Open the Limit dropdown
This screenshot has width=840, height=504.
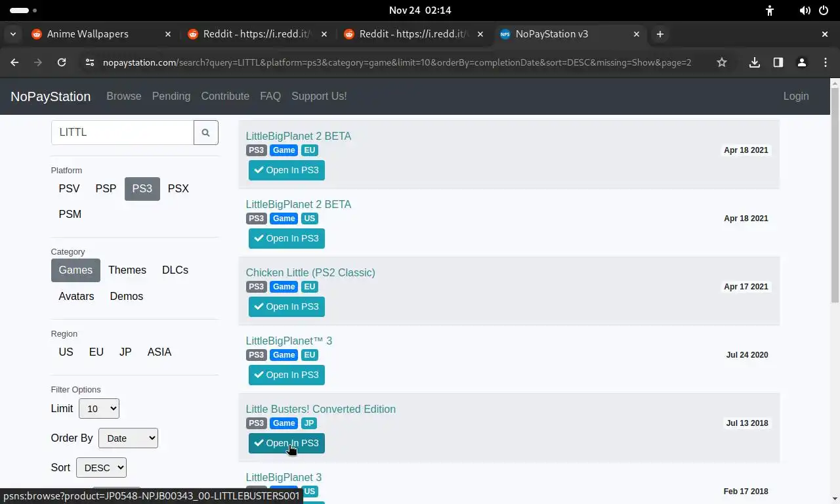99,408
